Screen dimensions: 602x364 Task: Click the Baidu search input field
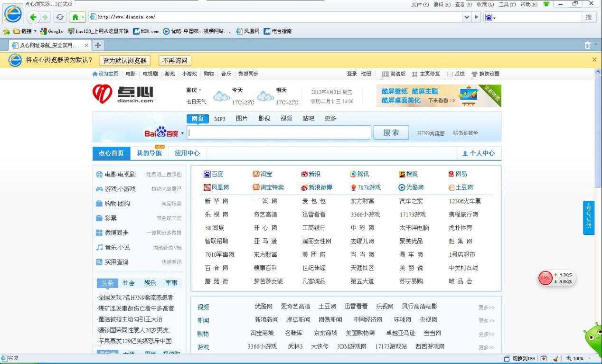pyautogui.click(x=279, y=133)
